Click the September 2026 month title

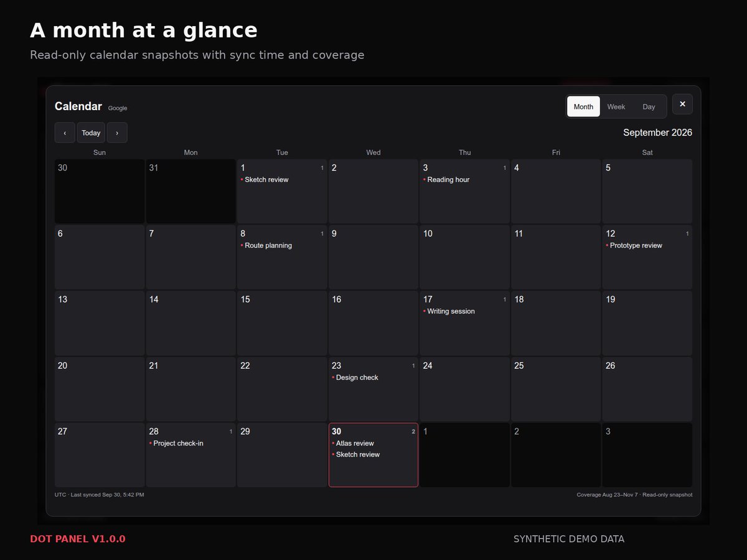[657, 133]
